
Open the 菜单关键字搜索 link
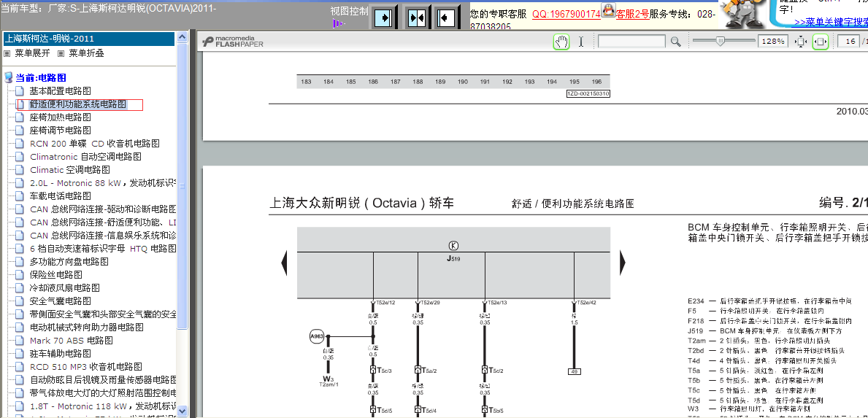click(831, 22)
